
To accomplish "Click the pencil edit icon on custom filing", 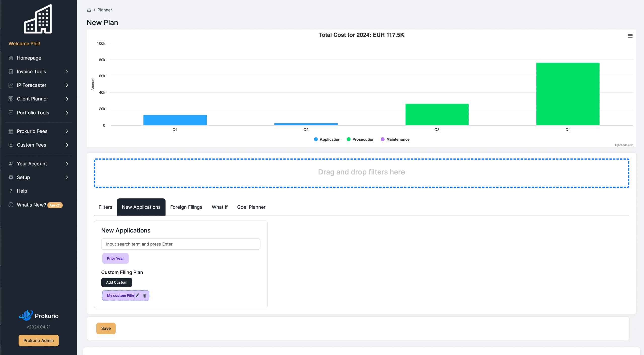I will [138, 295].
